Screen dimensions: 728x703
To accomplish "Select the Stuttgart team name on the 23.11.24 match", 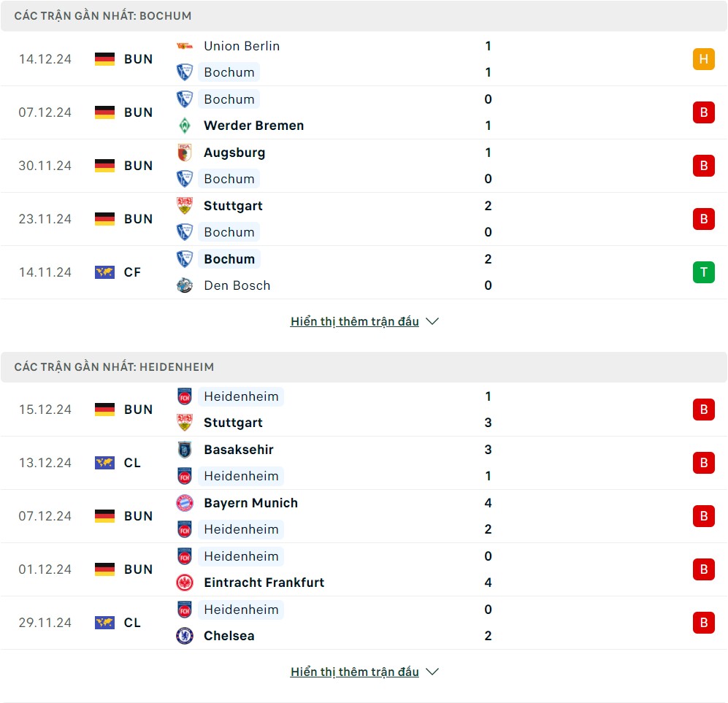I will (x=233, y=206).
